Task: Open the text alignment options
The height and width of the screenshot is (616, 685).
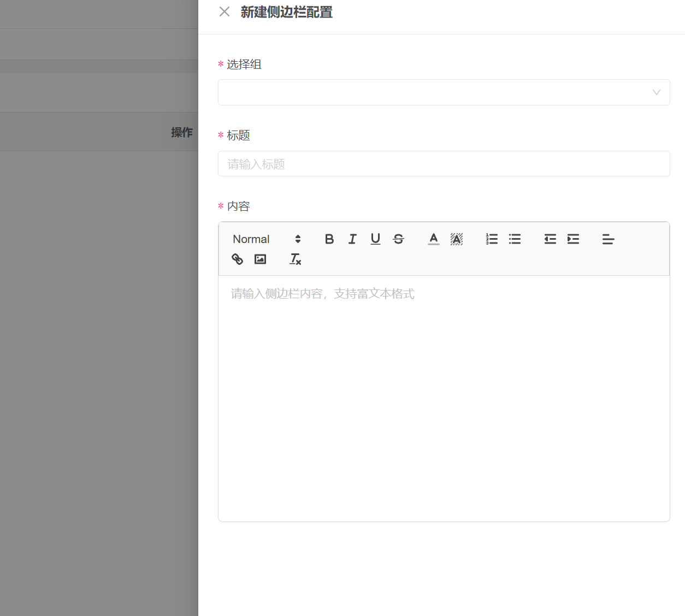Action: (x=608, y=239)
